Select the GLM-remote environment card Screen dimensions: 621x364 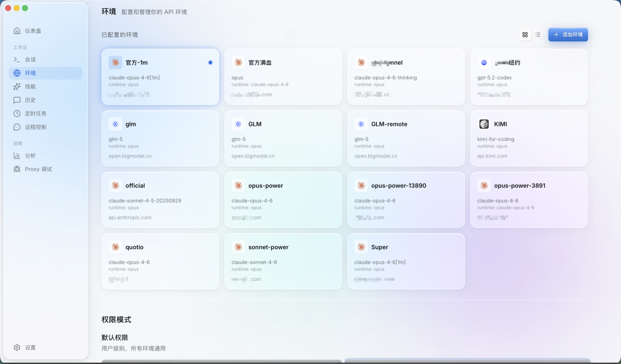(406, 138)
